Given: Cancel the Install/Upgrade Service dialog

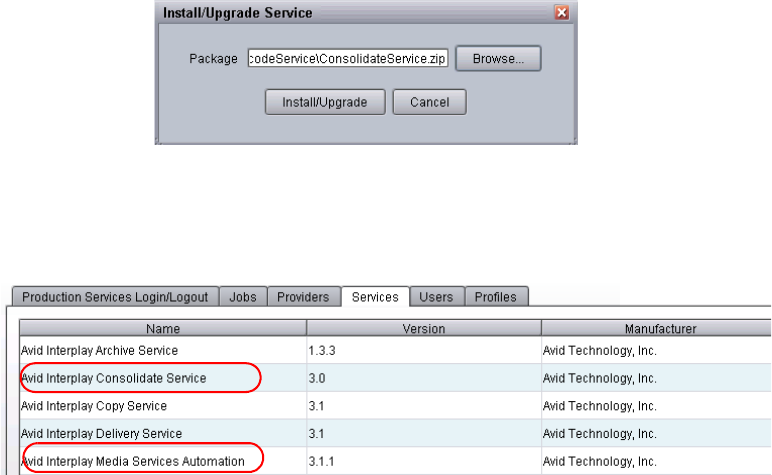Looking at the screenshot, I should pos(429,102).
